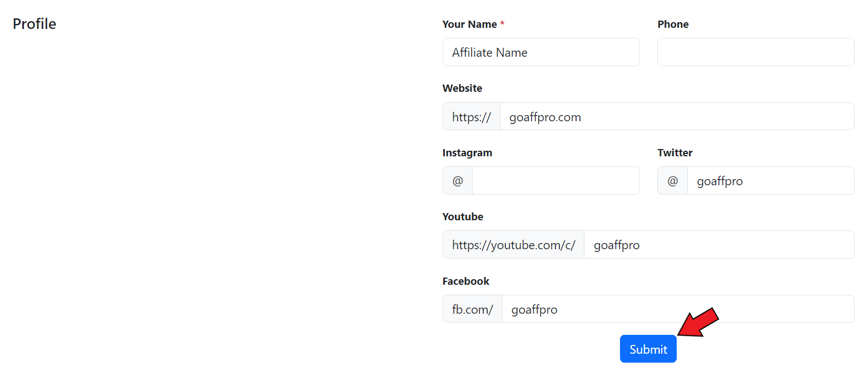Click the Youtube field label
Image resolution: width=868 pixels, height=376 pixels.
click(463, 217)
